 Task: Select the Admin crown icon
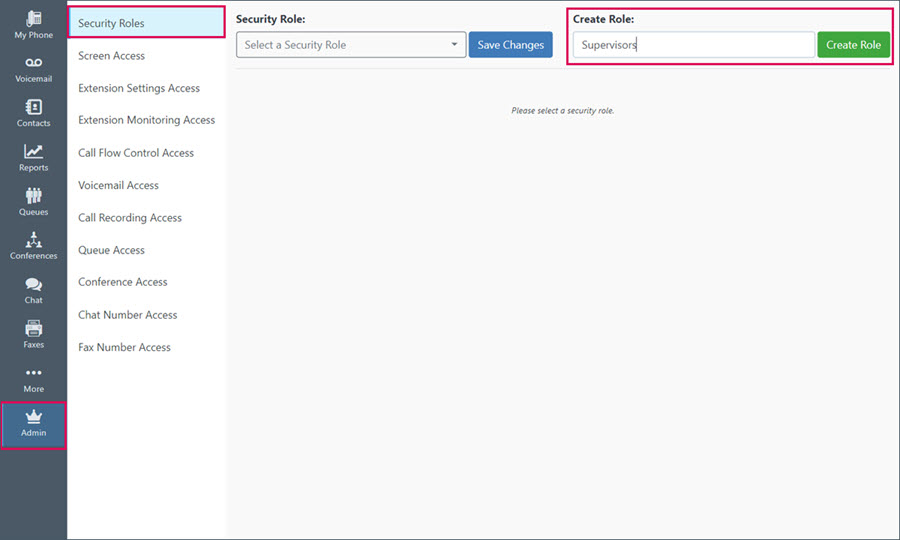click(x=33, y=417)
